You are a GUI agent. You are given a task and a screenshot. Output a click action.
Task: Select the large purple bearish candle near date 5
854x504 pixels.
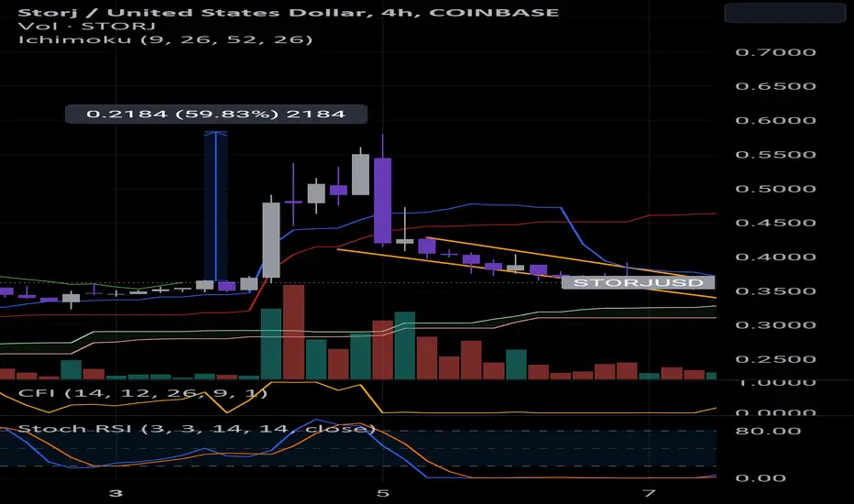pyautogui.click(x=382, y=201)
